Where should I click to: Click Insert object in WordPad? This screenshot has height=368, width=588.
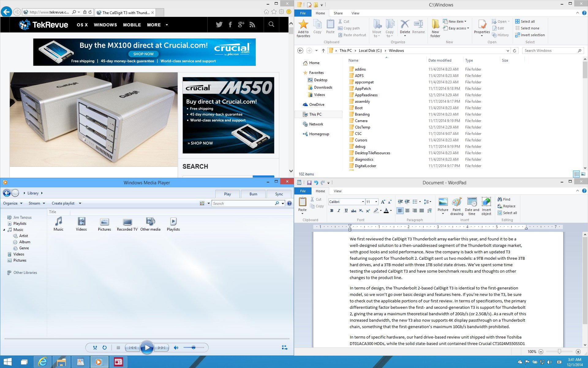pyautogui.click(x=486, y=206)
